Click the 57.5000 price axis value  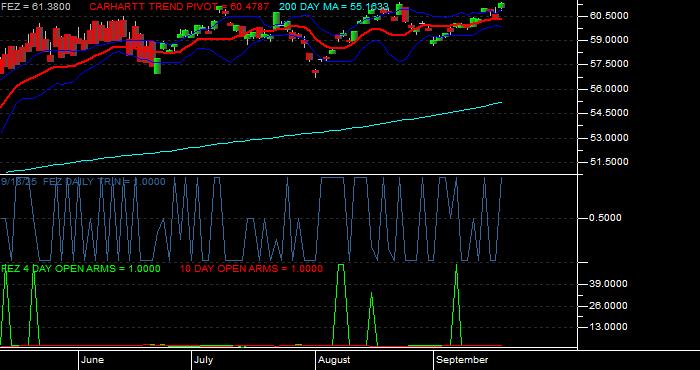click(x=609, y=64)
